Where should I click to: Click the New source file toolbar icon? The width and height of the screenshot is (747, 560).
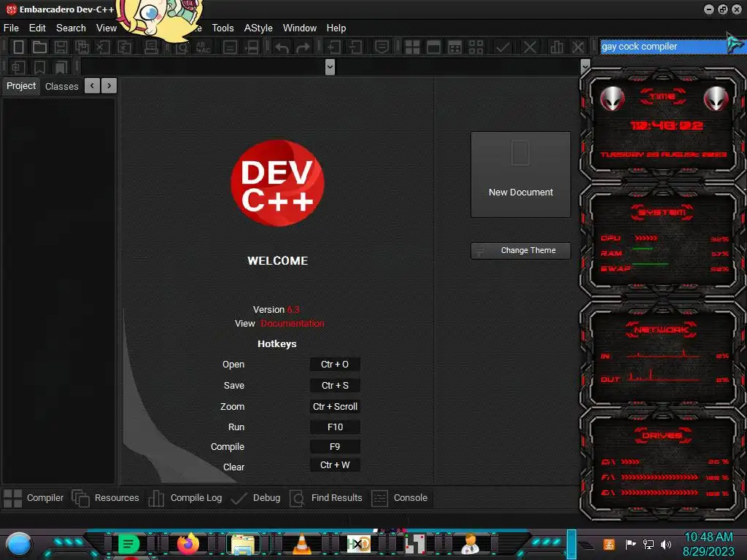click(x=18, y=47)
